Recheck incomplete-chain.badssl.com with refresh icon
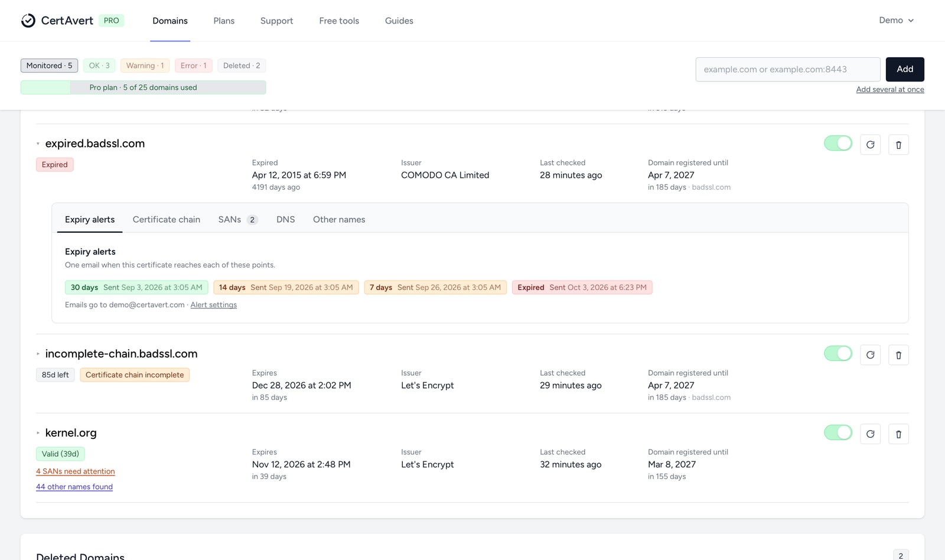The image size is (945, 560). pos(870,355)
